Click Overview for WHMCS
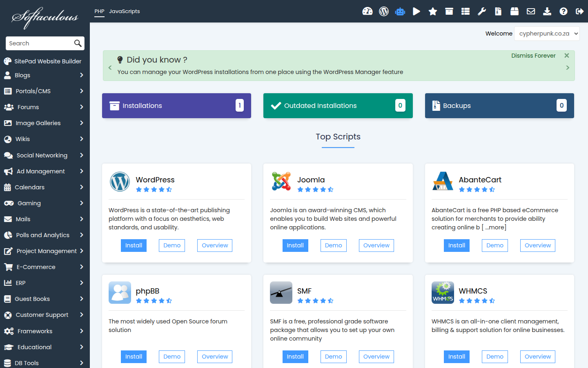Image resolution: width=588 pixels, height=368 pixels. 538,357
